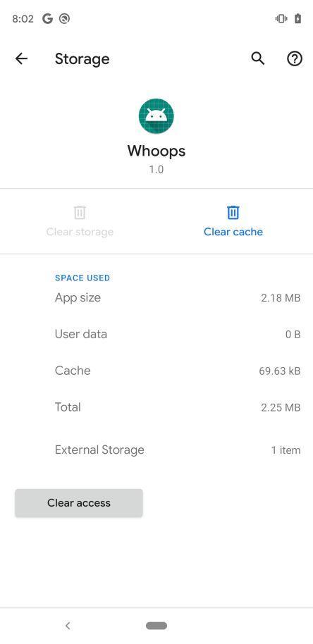This screenshot has width=313, height=644.
Task: Tap the vibrate mode status icon
Action: [281, 19]
